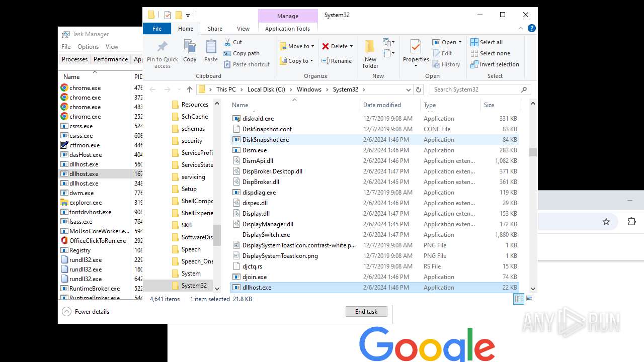Click the Edit button in Open group

point(442,53)
